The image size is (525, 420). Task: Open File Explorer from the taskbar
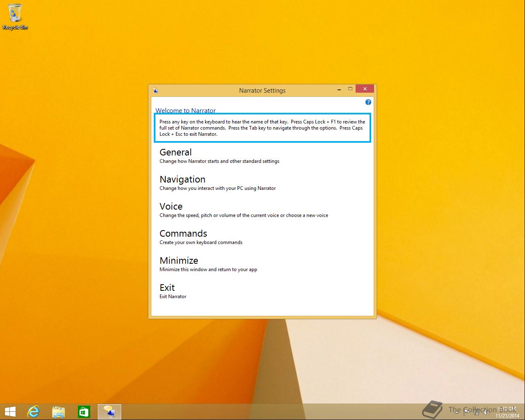(x=59, y=411)
